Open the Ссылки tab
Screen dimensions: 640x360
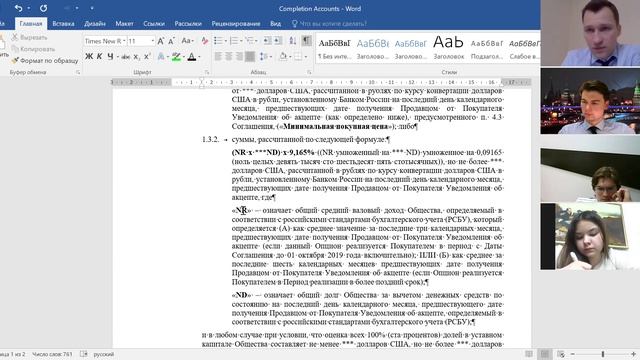pyautogui.click(x=154, y=24)
